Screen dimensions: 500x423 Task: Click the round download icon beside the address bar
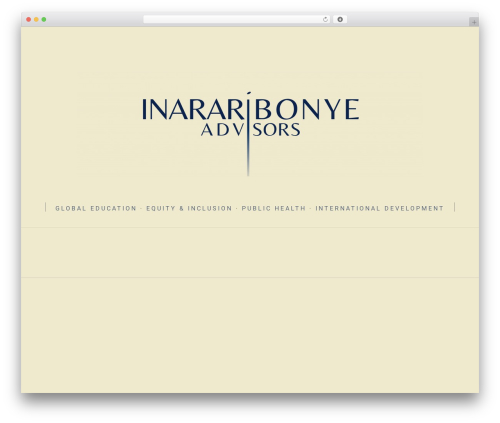pos(340,20)
